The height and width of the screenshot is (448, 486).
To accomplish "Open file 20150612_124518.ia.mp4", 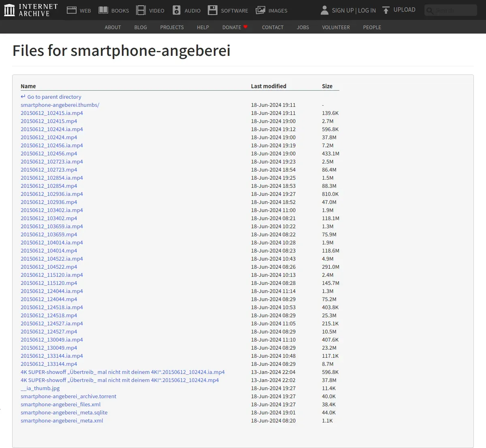I will point(52,307).
